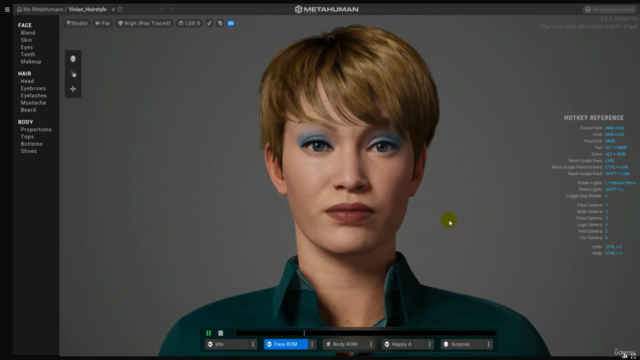Open the Makeup settings
The height and width of the screenshot is (360, 640).
pos(31,62)
